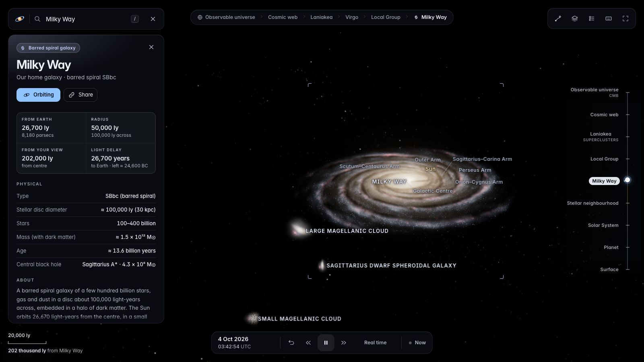Reset time with the undo arrow
Image resolution: width=644 pixels, height=362 pixels.
[x=291, y=343]
